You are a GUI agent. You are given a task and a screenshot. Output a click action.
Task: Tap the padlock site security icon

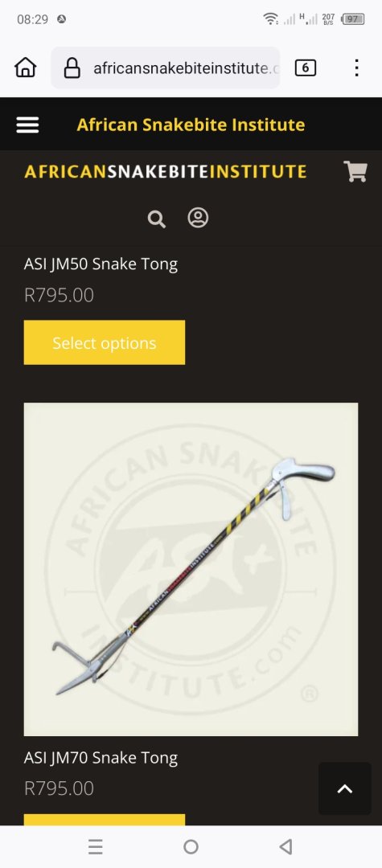coord(72,68)
